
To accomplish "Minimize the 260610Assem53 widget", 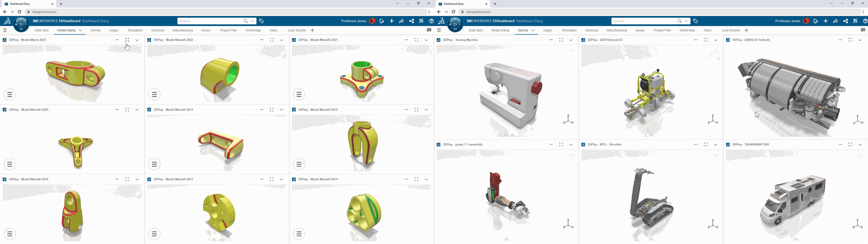I will [x=696, y=40].
